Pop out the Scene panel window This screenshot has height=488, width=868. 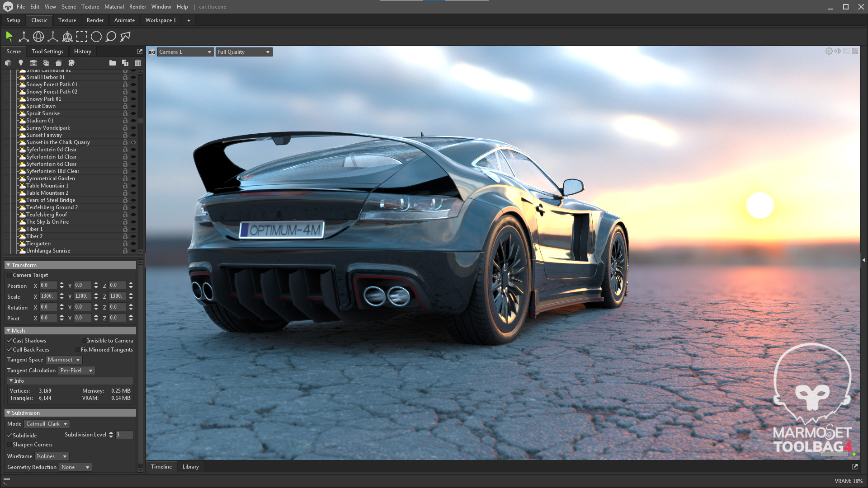coord(140,52)
